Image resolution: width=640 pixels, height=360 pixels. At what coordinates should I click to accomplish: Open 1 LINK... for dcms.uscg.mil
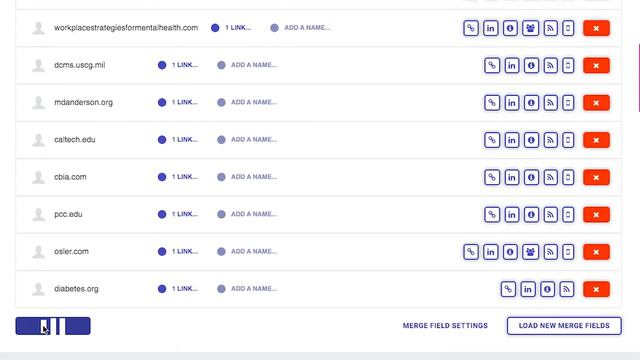click(x=184, y=65)
